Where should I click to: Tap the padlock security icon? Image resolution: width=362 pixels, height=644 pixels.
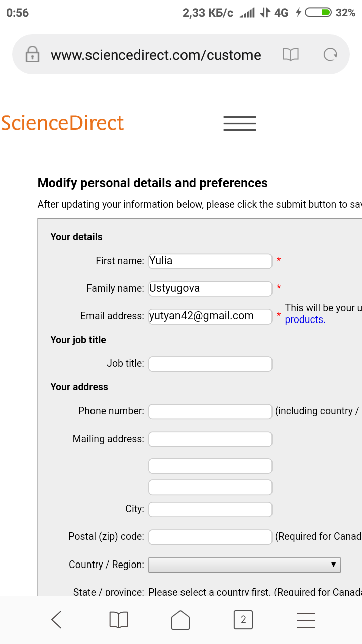(x=32, y=55)
